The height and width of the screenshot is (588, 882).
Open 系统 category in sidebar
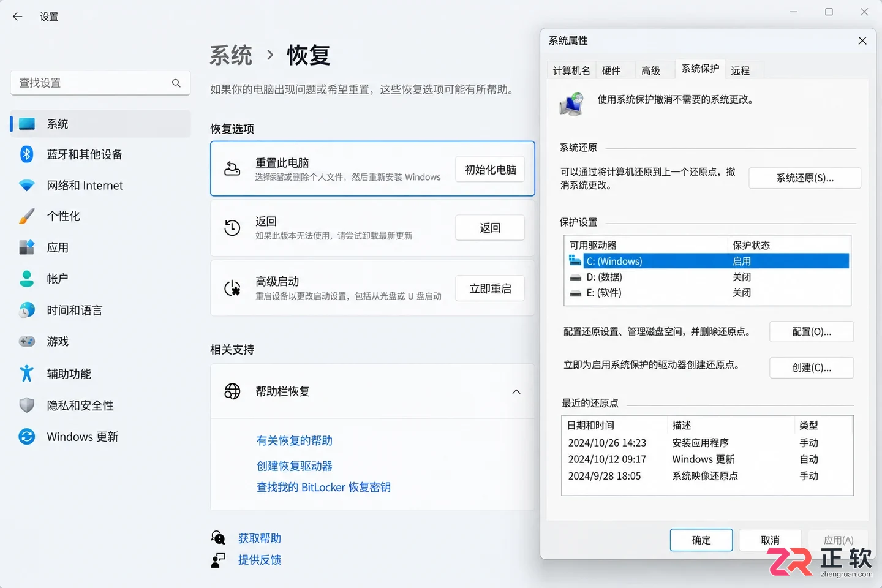click(100, 124)
